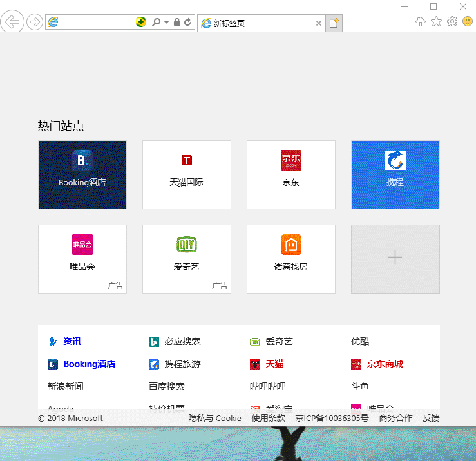Open the 京东 site tile
Image resolution: width=476 pixels, height=461 pixels.
click(x=290, y=174)
